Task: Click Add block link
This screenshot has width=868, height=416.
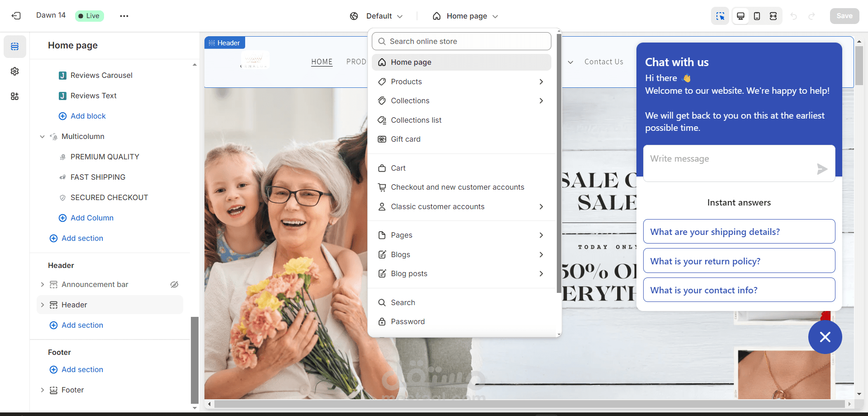Action: (x=82, y=116)
